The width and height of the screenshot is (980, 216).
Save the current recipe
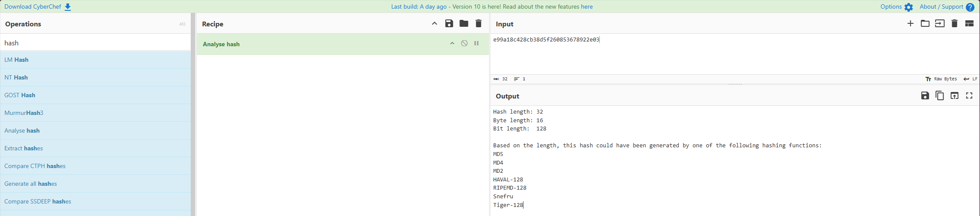point(449,24)
